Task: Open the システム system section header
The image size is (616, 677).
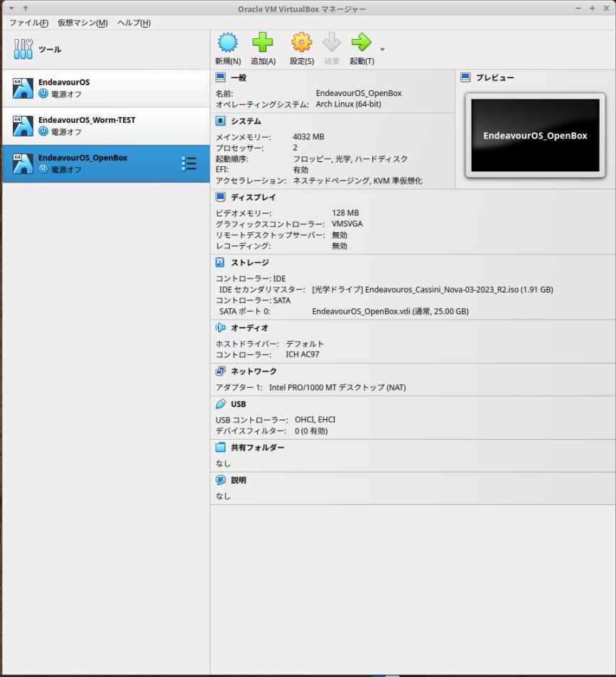Action: point(246,121)
